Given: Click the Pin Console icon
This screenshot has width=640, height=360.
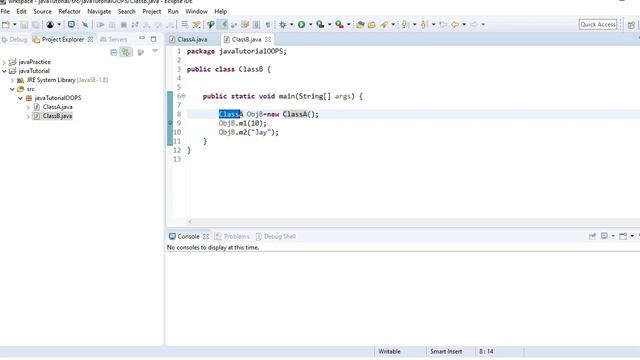Looking at the screenshot, I should tap(592, 236).
